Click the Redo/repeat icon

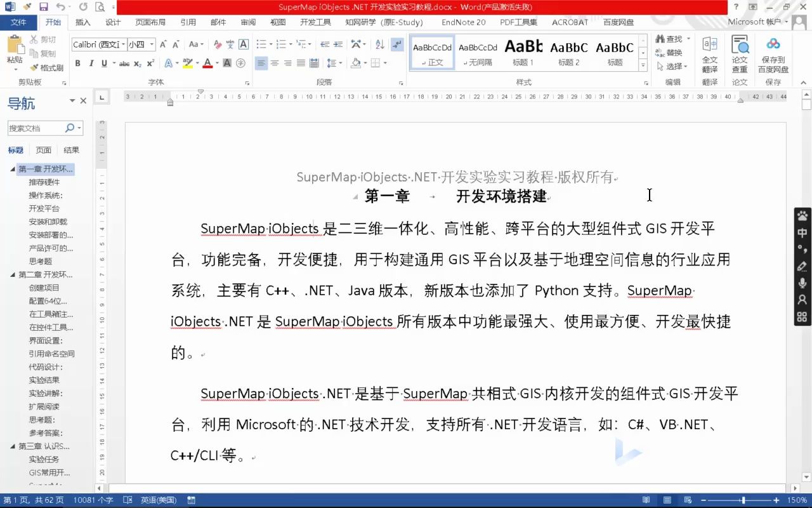(x=83, y=7)
